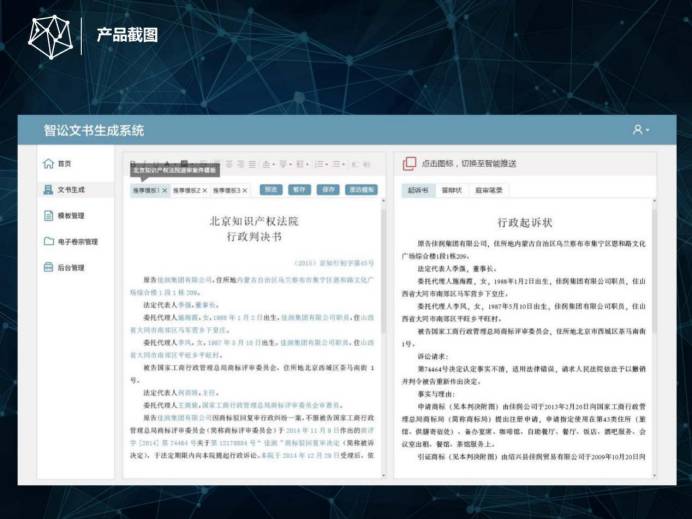Click scroll-up arrow of 行政起诉状 pane
The width and height of the screenshot is (692, 519).
[654, 201]
